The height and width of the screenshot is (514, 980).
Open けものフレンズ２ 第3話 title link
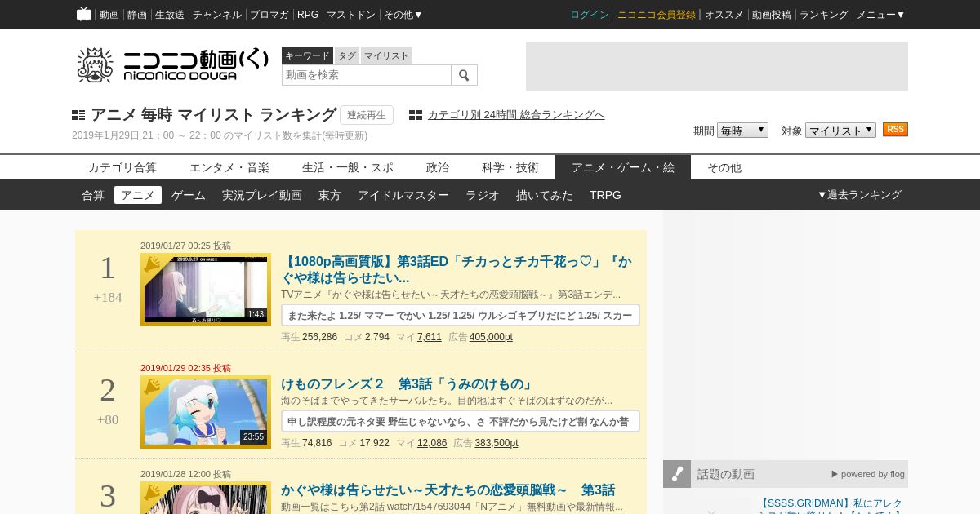(408, 384)
